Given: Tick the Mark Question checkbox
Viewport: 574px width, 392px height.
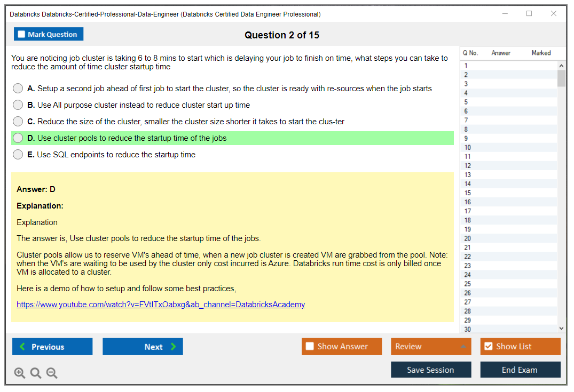Looking at the screenshot, I should pos(22,34).
